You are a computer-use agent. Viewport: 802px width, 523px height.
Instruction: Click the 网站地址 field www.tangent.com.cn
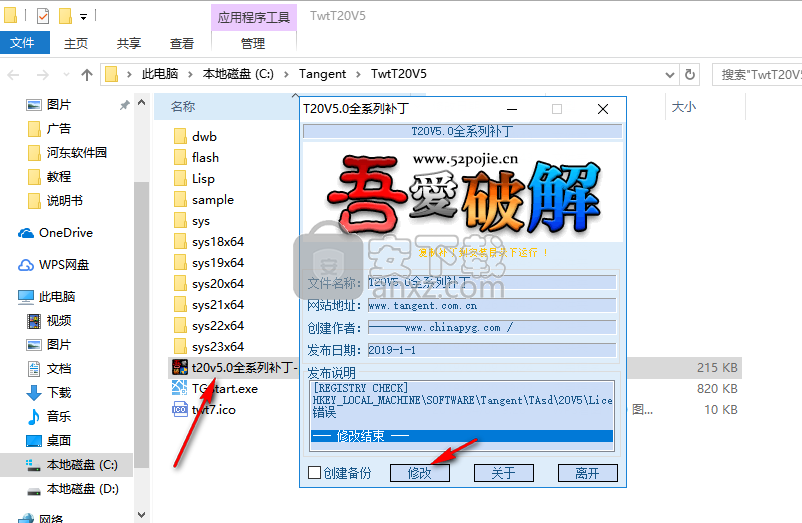[492, 306]
